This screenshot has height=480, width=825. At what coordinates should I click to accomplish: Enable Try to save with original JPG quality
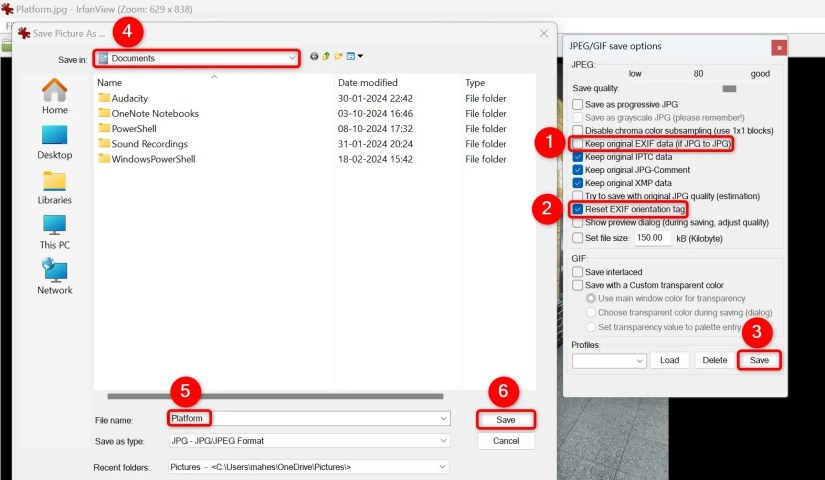tap(578, 196)
